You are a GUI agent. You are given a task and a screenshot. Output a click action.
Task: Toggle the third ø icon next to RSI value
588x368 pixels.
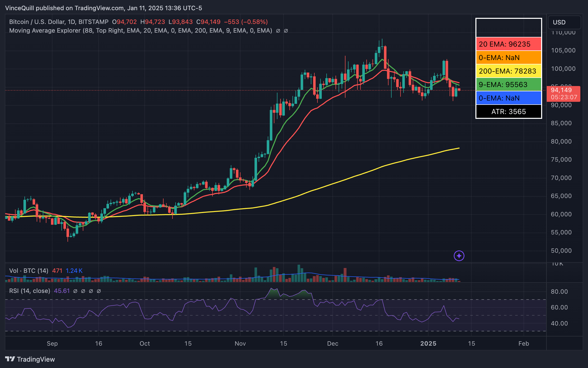(91, 291)
